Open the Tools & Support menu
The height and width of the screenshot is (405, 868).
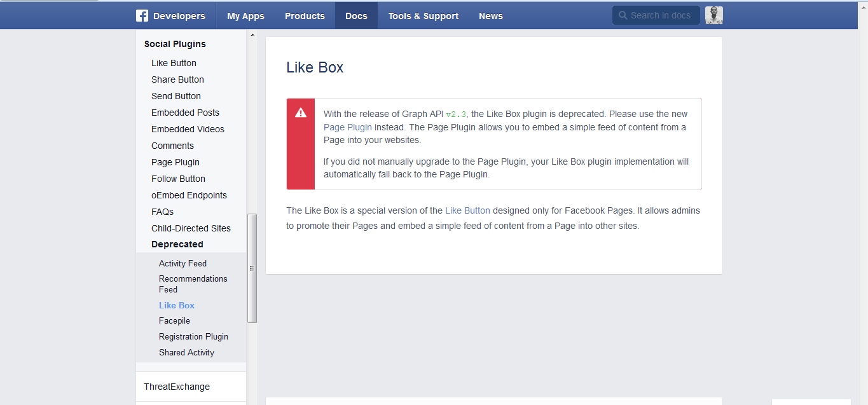[x=423, y=15]
